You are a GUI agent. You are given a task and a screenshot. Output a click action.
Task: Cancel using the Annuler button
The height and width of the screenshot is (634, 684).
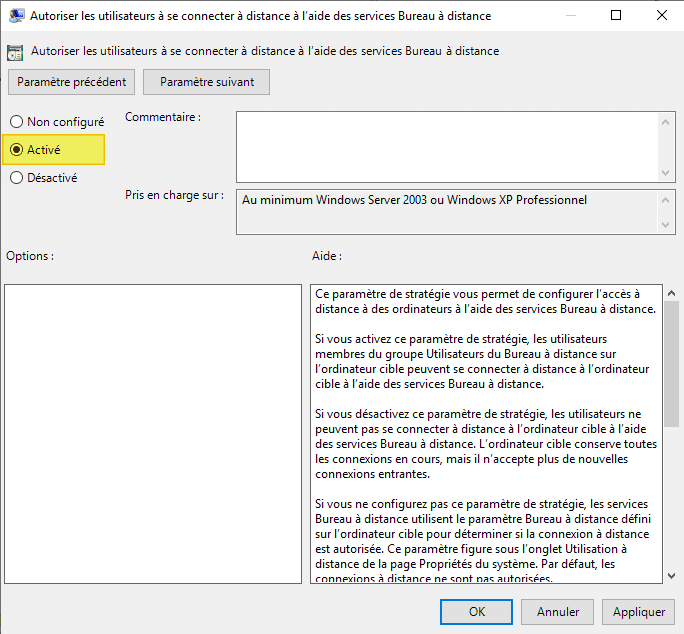(557, 612)
